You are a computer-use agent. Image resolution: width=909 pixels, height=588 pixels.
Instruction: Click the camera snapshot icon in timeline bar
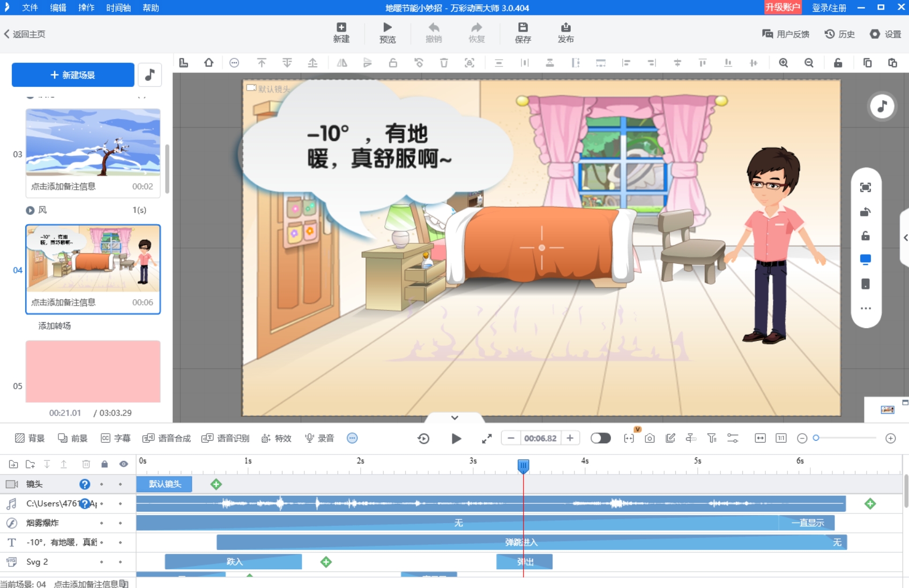tap(650, 438)
